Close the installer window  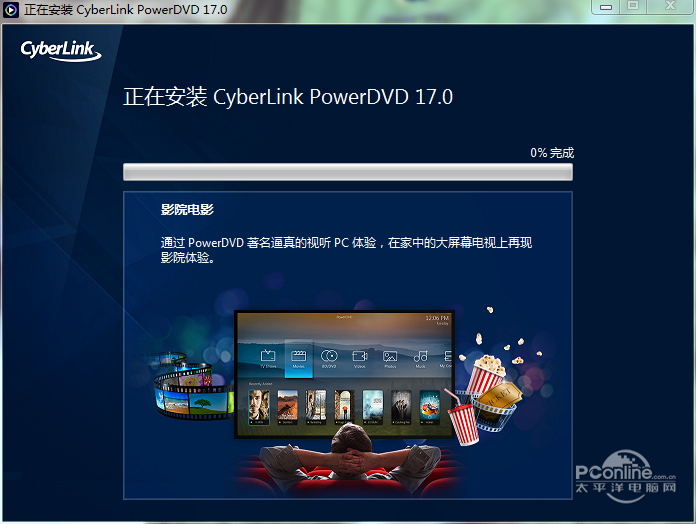tap(670, 6)
